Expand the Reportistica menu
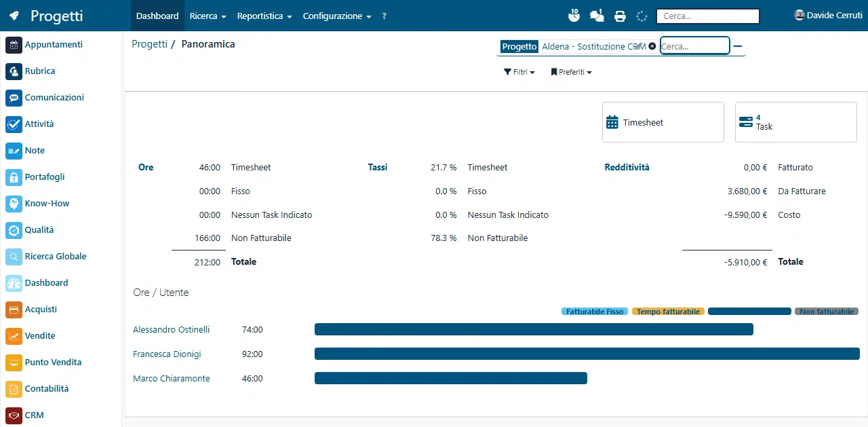868x427 pixels. (x=264, y=16)
